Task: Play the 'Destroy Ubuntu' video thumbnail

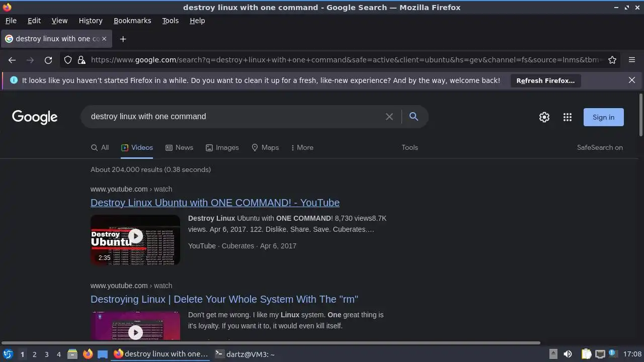Action: click(x=135, y=240)
